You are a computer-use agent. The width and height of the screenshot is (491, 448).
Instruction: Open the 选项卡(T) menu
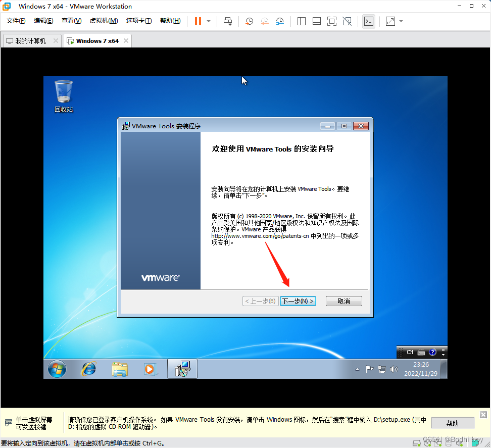click(x=139, y=21)
